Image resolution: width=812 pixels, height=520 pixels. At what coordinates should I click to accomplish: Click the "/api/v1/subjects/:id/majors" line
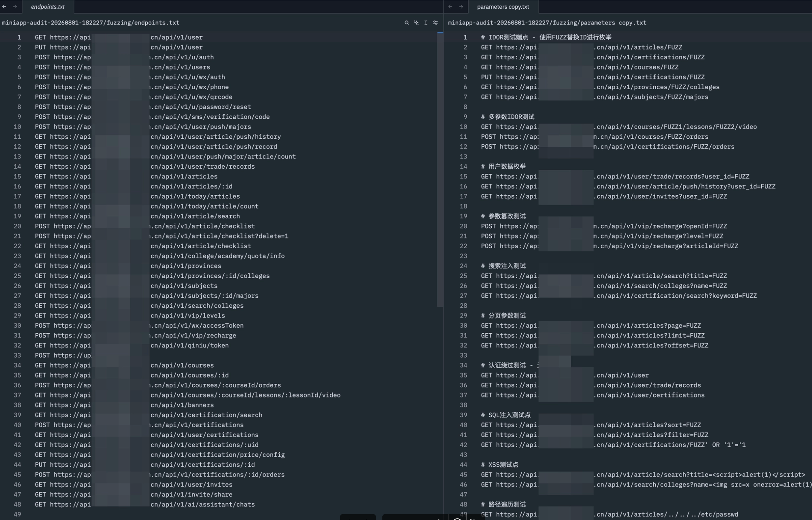point(146,296)
